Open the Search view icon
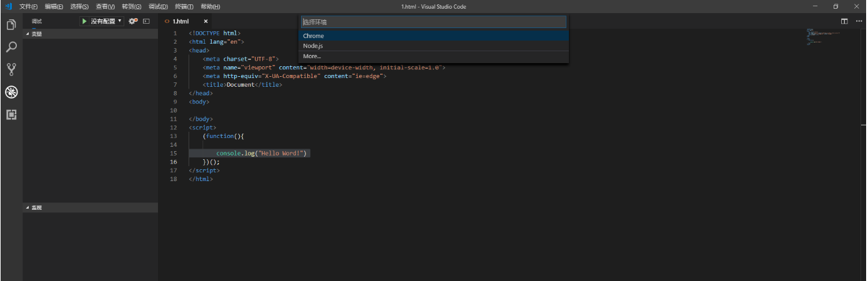This screenshot has height=281, width=868. [x=11, y=47]
